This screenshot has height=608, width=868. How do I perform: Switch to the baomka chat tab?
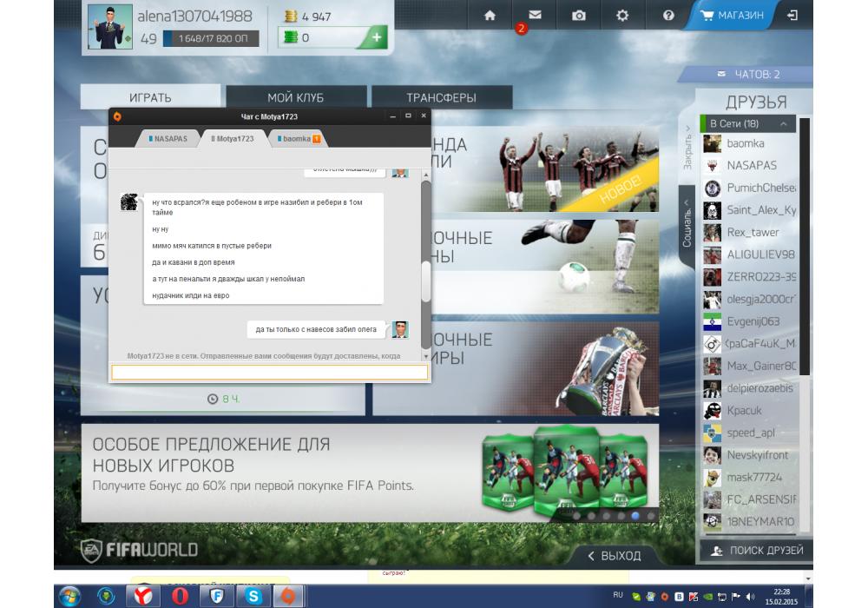296,139
